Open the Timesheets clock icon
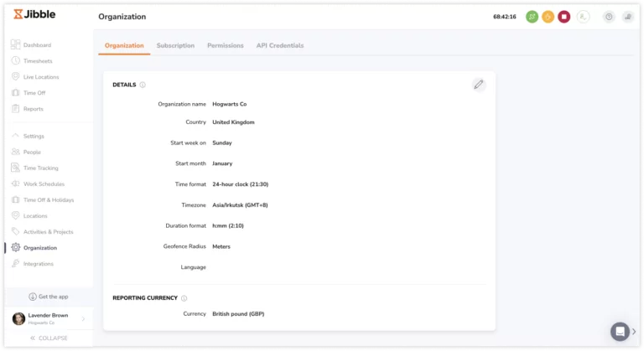This screenshot has height=351, width=644. click(16, 61)
